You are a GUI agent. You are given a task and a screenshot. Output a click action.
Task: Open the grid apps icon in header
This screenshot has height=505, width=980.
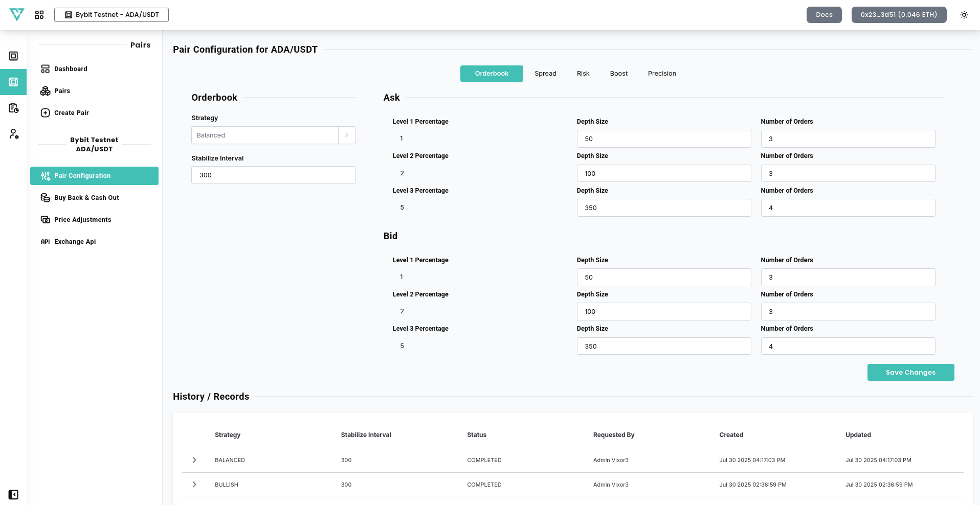pyautogui.click(x=39, y=15)
